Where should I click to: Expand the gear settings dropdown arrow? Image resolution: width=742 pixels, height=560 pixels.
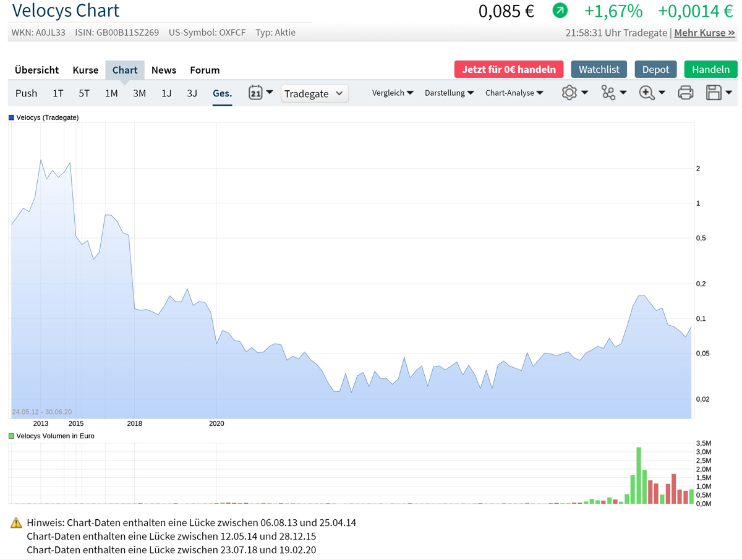click(585, 93)
